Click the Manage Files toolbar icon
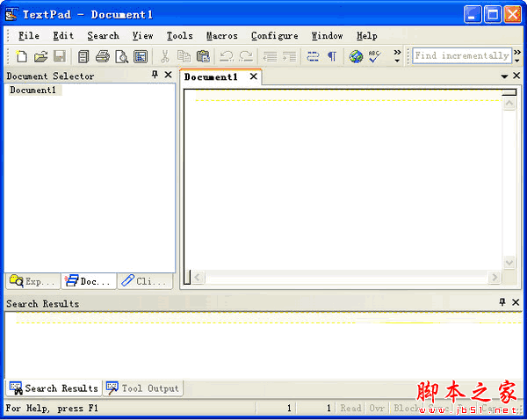This screenshot has width=527, height=420. [x=83, y=56]
